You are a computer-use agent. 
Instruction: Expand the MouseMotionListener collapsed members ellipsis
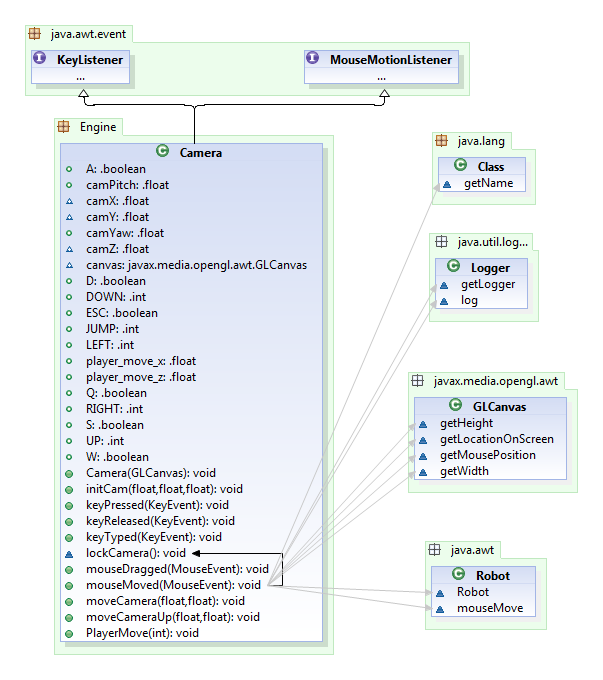click(381, 76)
